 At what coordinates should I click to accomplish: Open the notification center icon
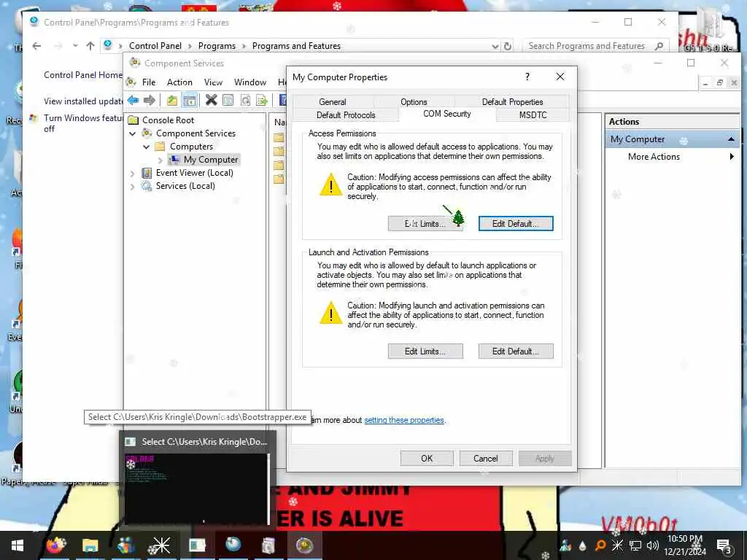point(724,546)
